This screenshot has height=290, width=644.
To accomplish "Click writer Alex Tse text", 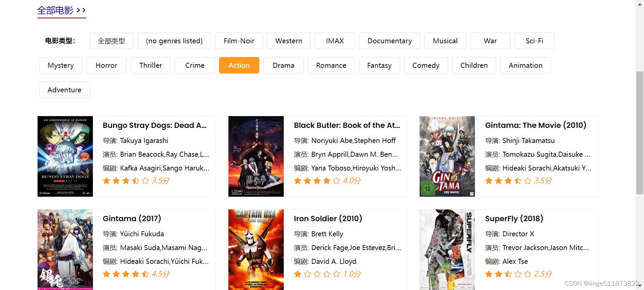I will (x=515, y=261).
